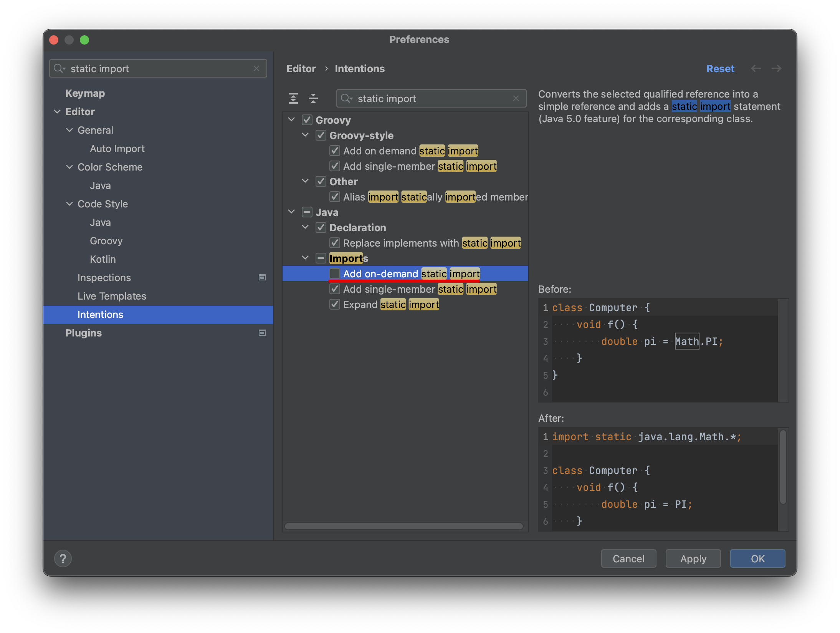Click the horizontal scrollbar under intentions list
The image size is (840, 633).
point(403,526)
